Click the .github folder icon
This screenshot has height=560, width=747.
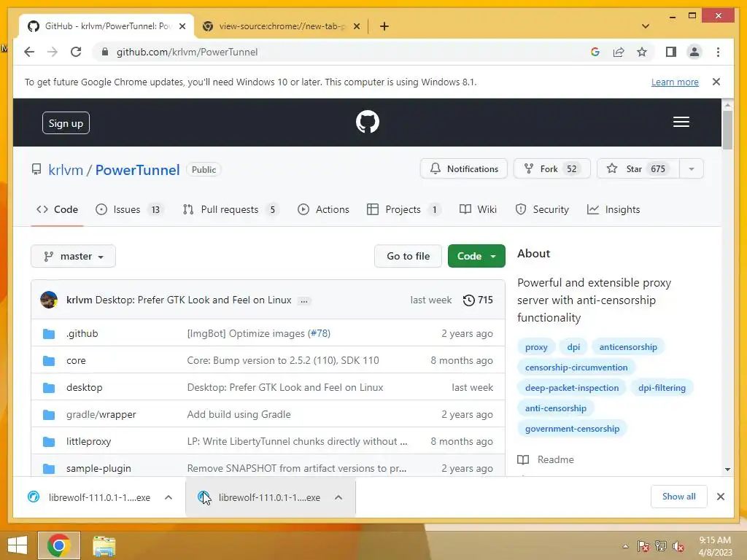49,333
